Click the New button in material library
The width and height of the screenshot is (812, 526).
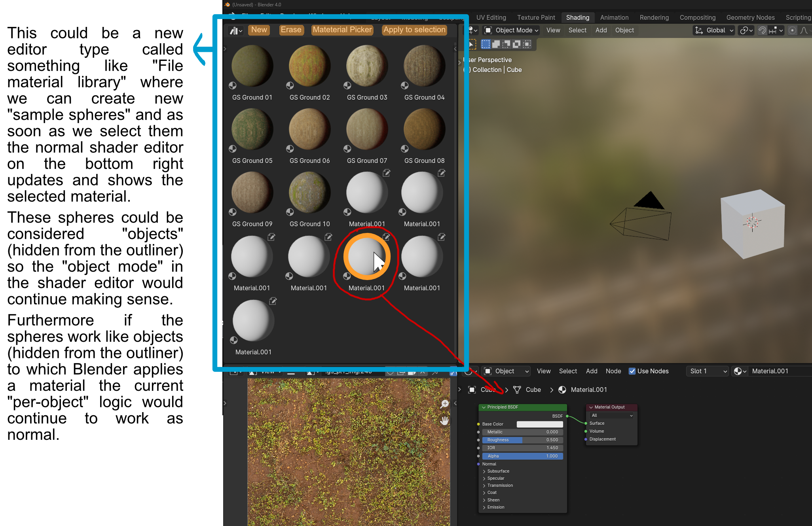click(259, 30)
